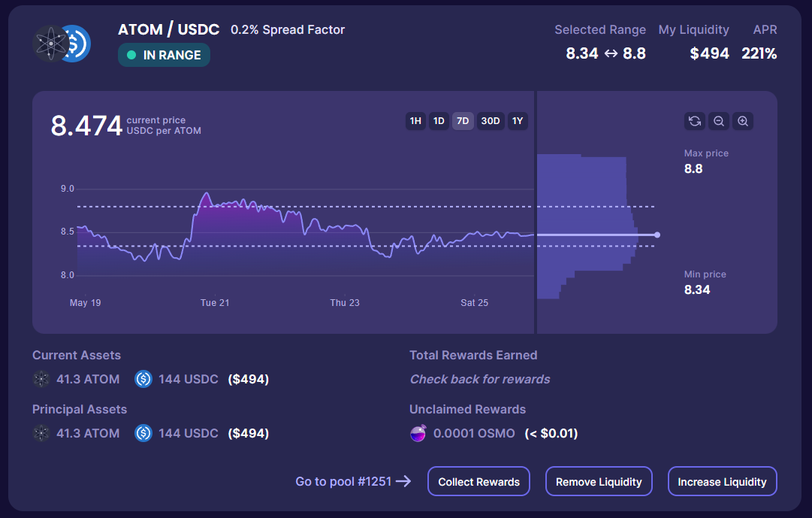Switch chart to 1Y timeframe
812x518 pixels.
517,121
